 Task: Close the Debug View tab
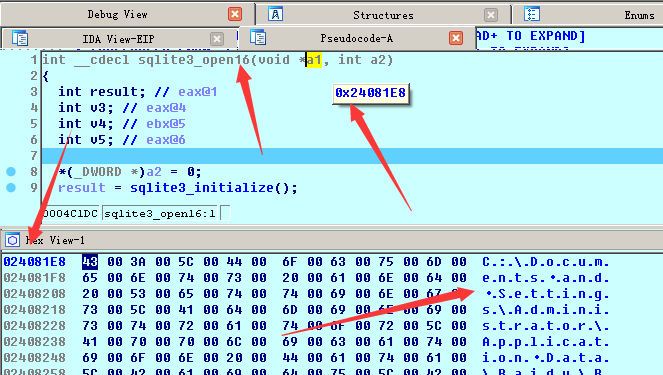point(235,14)
